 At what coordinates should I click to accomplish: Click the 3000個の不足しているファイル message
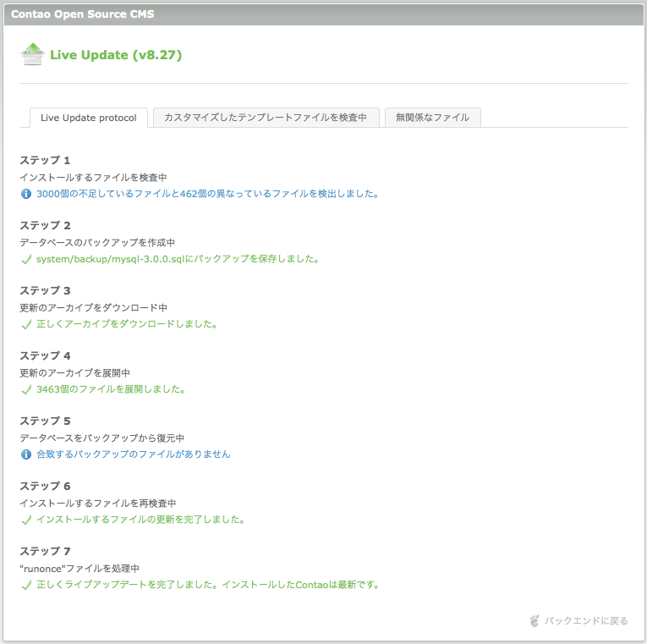(208, 194)
